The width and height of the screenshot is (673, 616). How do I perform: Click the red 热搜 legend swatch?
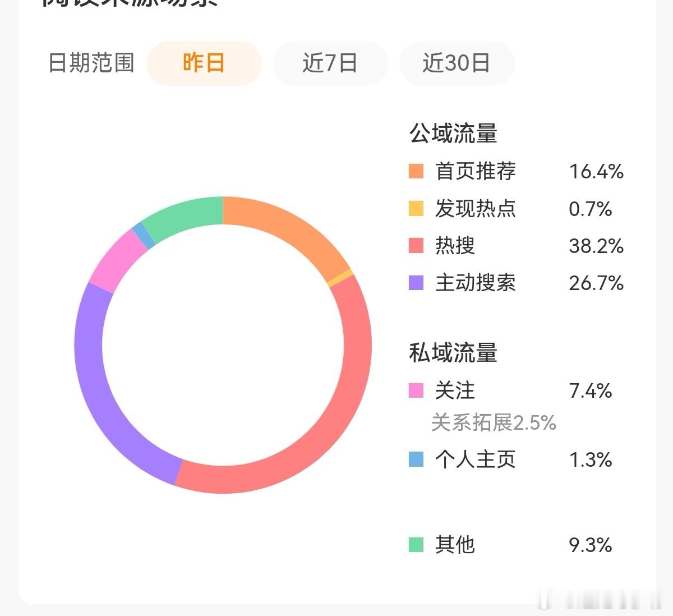(x=416, y=246)
